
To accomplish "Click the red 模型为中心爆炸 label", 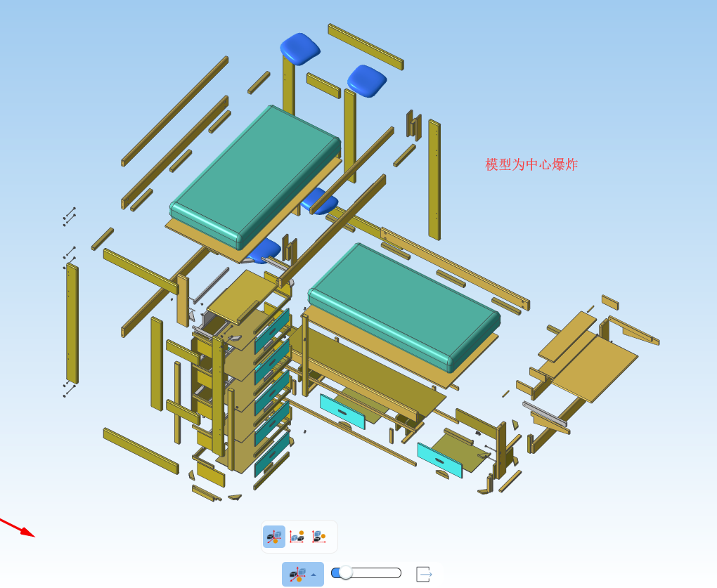I will pos(531,164).
